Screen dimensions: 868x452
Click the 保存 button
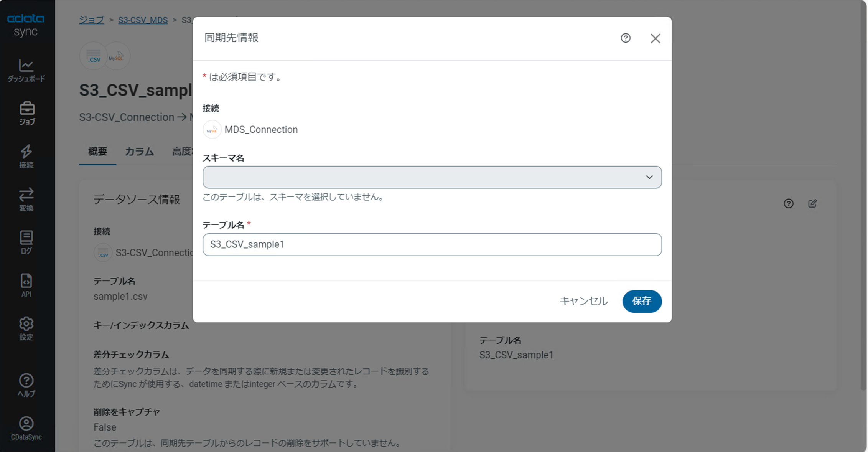pos(642,301)
